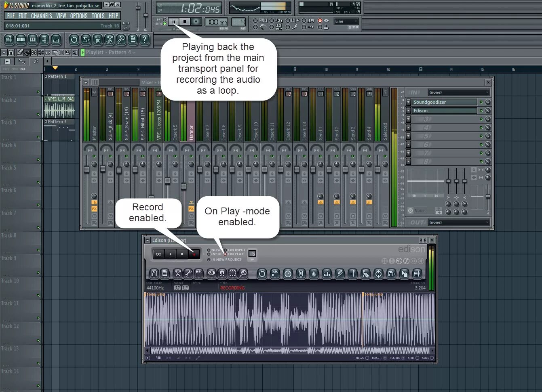Click the Edison scissors edit tool
542x392 pixels.
(177, 273)
